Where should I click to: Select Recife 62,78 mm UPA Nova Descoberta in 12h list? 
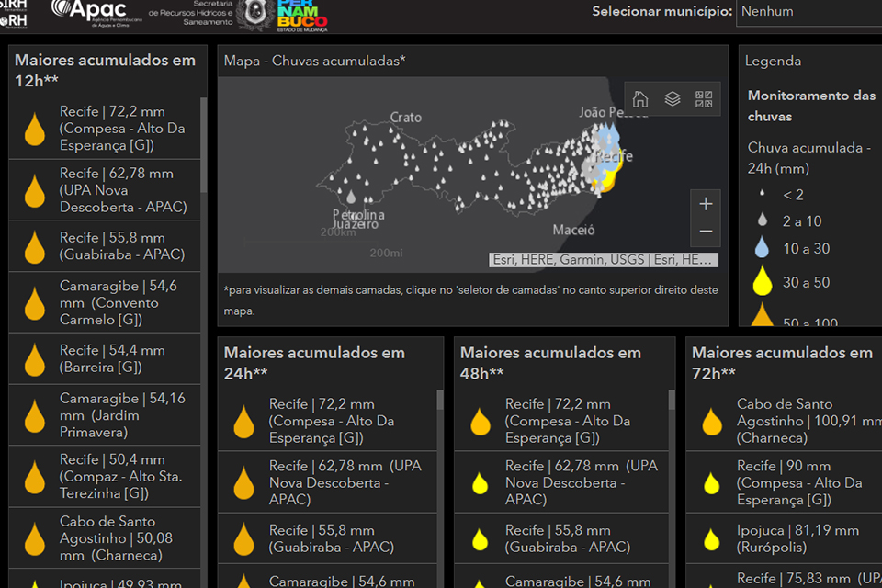[x=105, y=190]
